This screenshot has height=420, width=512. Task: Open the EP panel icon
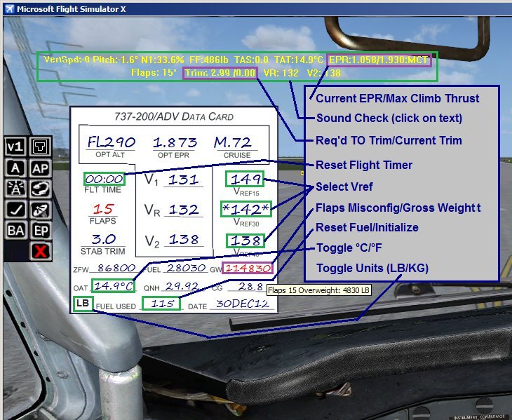[40, 231]
